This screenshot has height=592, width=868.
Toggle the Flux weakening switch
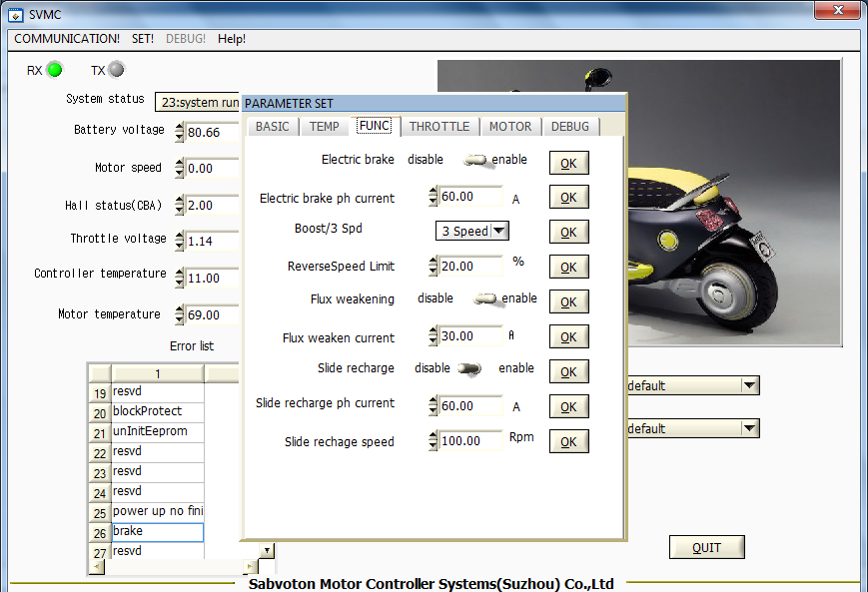[x=485, y=298]
